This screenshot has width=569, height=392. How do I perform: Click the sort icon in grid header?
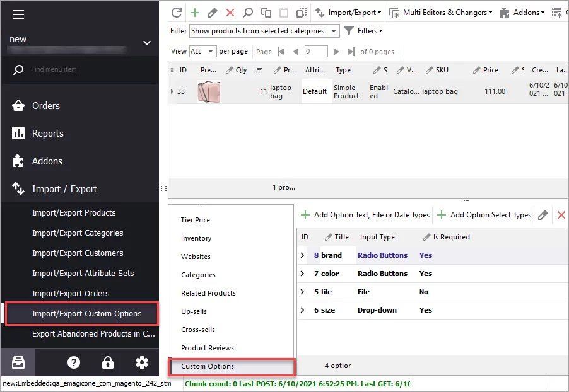pos(259,70)
